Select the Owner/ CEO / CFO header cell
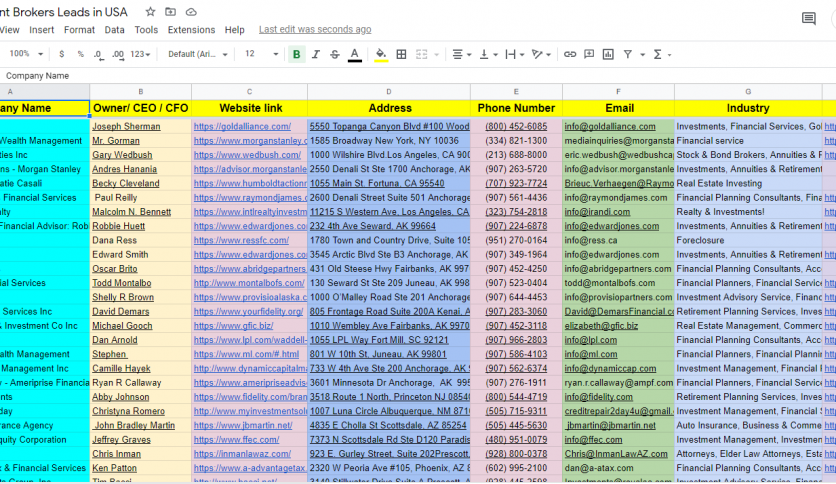 point(141,108)
